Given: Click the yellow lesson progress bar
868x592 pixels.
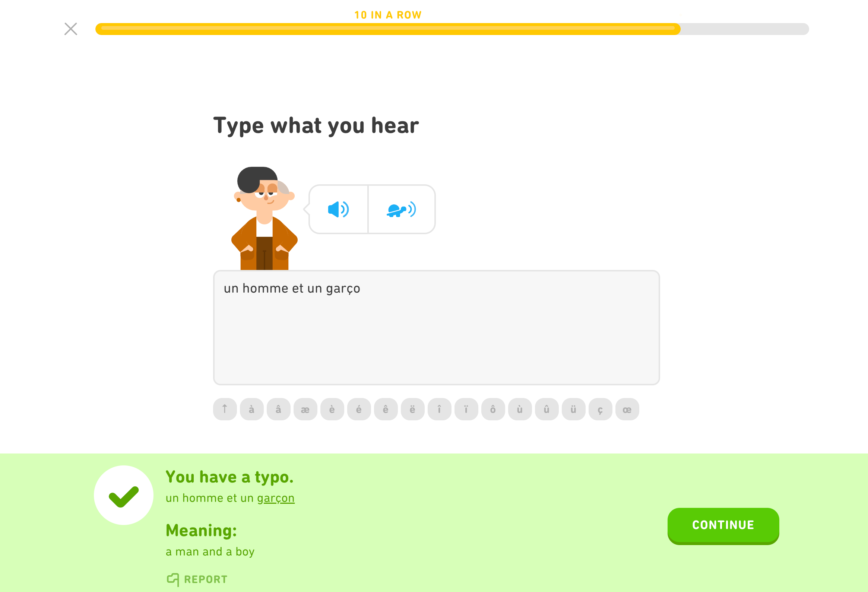Looking at the screenshot, I should (x=452, y=29).
